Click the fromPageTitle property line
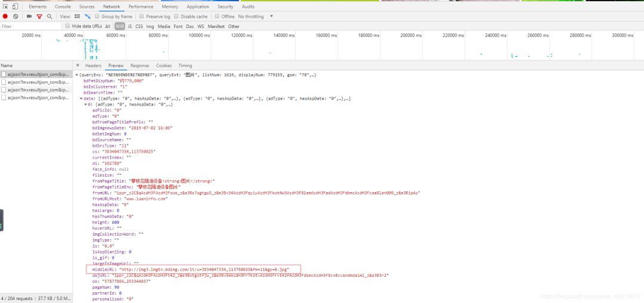644x303 pixels. 154,181
